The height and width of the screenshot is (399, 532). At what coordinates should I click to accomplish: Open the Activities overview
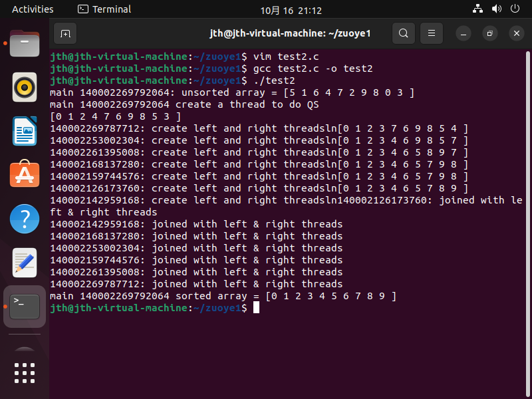click(x=33, y=9)
